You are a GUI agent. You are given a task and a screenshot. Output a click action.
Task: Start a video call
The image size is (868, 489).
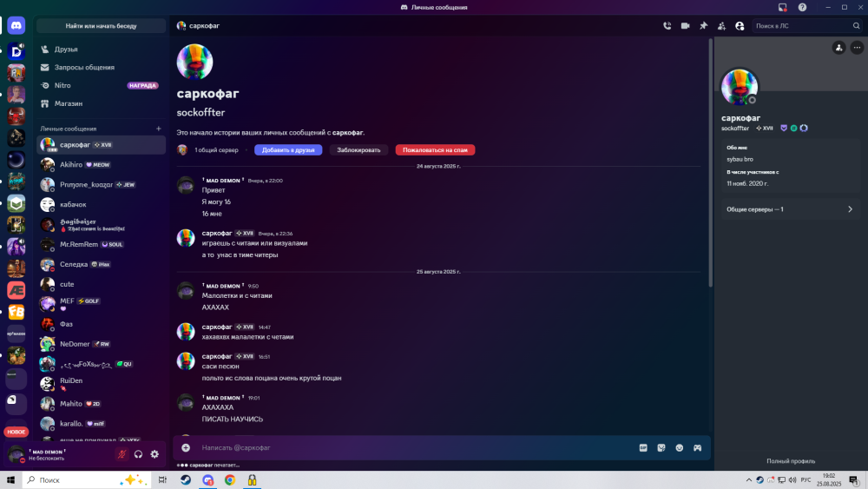pos(686,26)
